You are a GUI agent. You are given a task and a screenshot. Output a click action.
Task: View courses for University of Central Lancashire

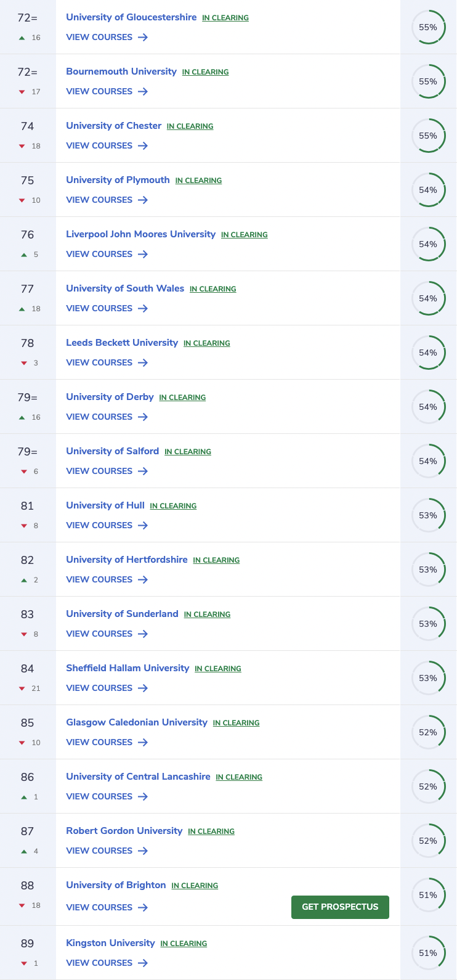coord(99,796)
